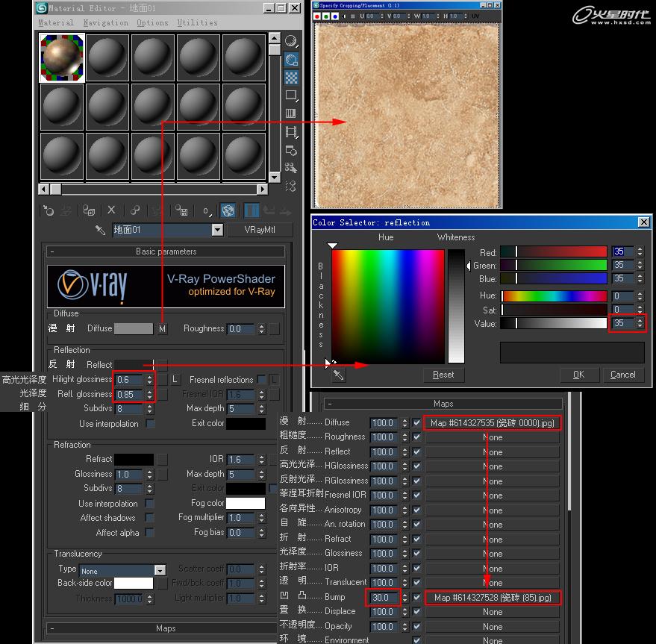Click the VRayMtl material type button

tap(260, 230)
